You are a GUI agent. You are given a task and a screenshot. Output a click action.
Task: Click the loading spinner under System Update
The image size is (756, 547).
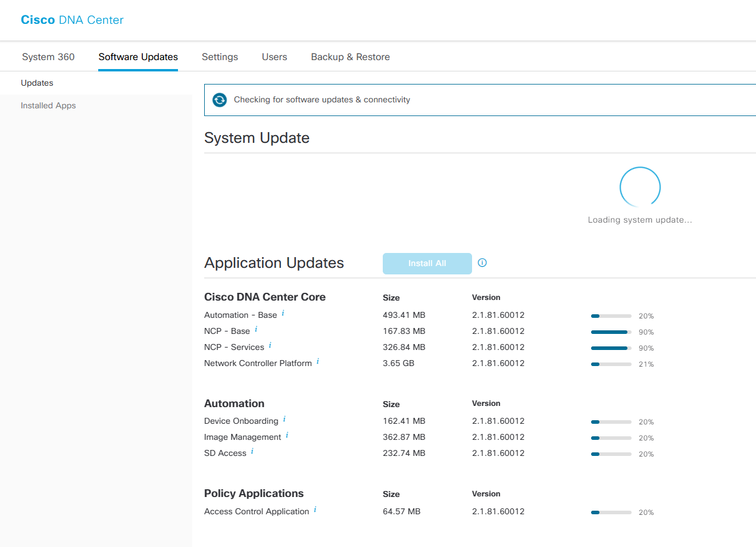(640, 187)
